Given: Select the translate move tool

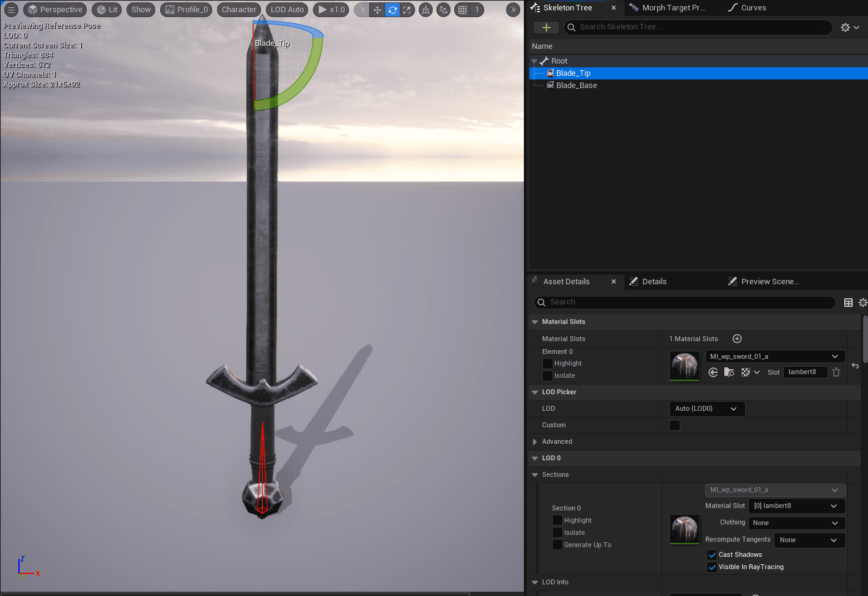Looking at the screenshot, I should (x=377, y=10).
